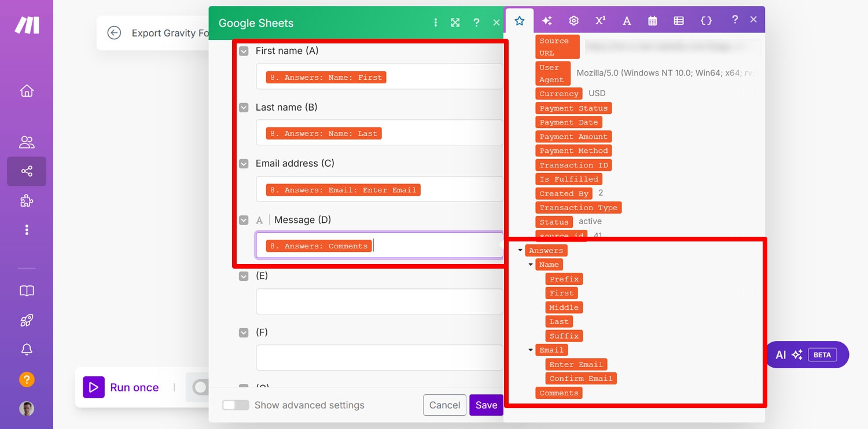
Task: Select the First variable pill
Action: tap(561, 293)
